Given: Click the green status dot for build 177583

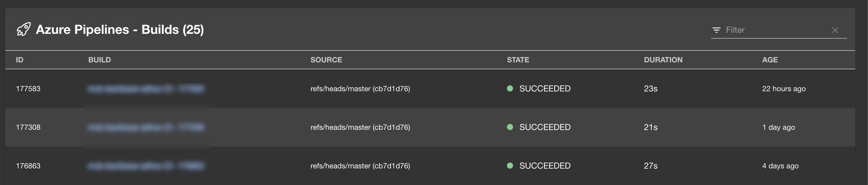Looking at the screenshot, I should pyautogui.click(x=510, y=89).
